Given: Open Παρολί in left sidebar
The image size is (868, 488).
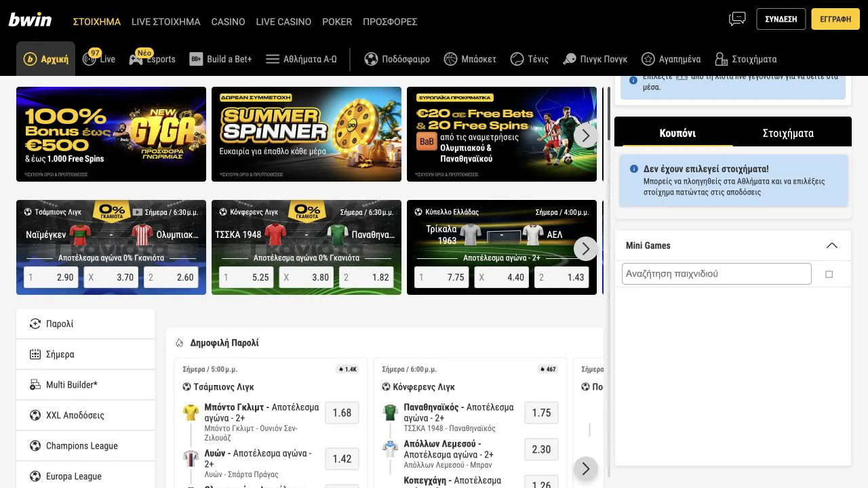Looking at the screenshot, I should [x=85, y=324].
